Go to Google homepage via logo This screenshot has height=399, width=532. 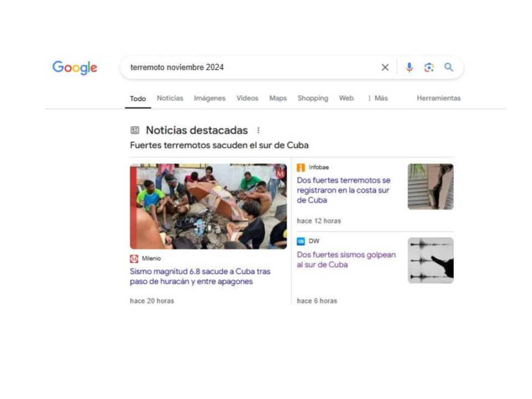click(x=75, y=68)
